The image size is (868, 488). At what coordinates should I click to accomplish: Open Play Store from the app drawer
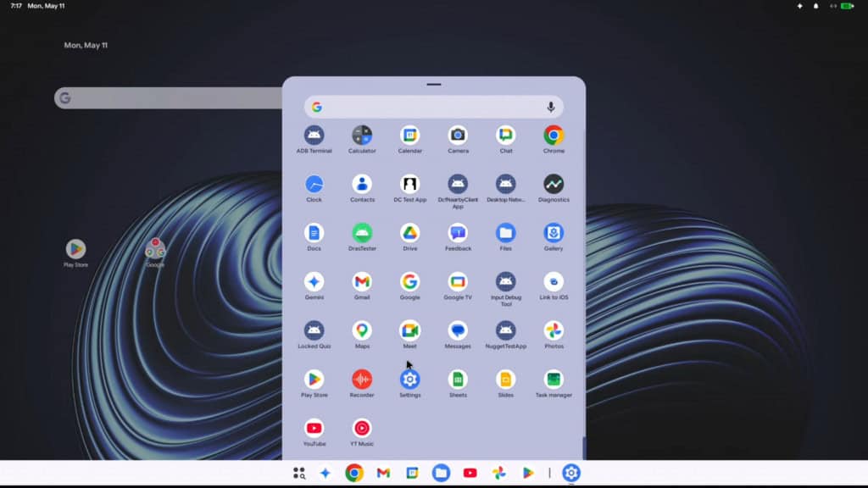tap(314, 379)
